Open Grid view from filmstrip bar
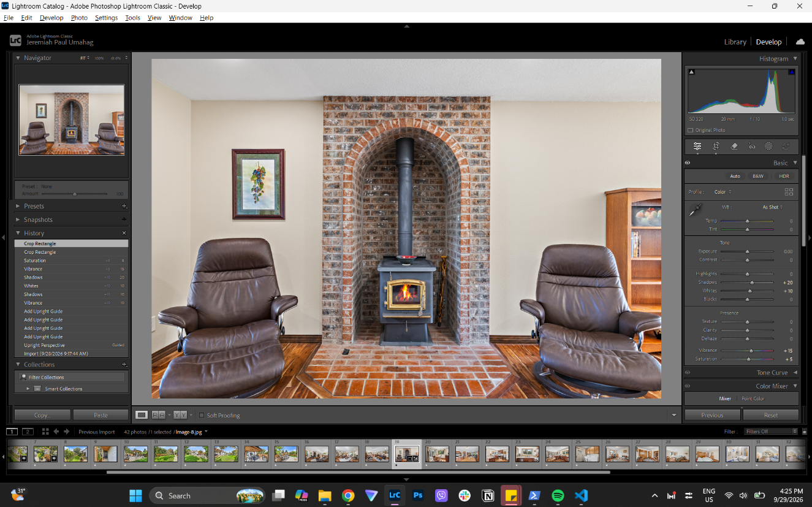This screenshot has height=507, width=812. (45, 432)
